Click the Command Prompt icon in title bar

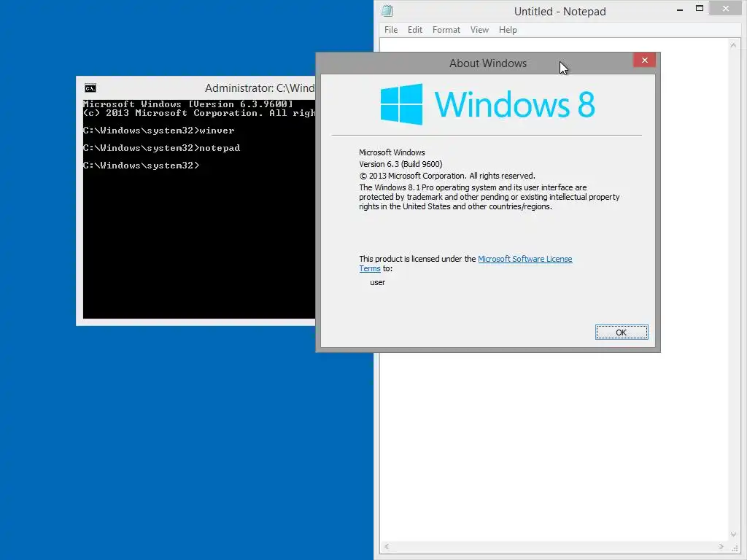tap(90, 88)
